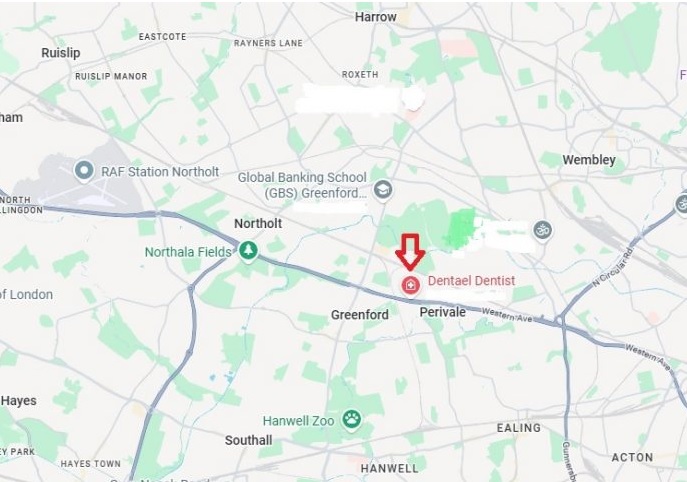Screen dimensions: 687x482
Task: Click the Wembley place name
Action: click(589, 160)
